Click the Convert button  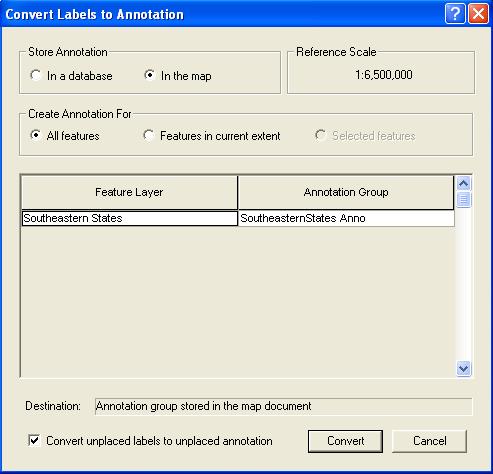point(345,441)
